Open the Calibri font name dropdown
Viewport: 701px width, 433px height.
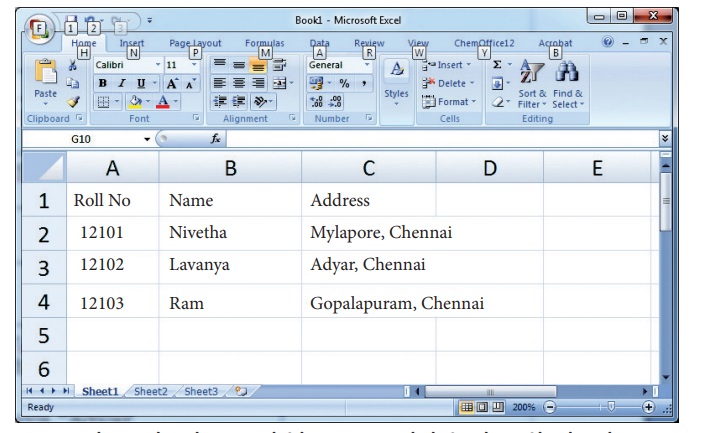click(157, 65)
